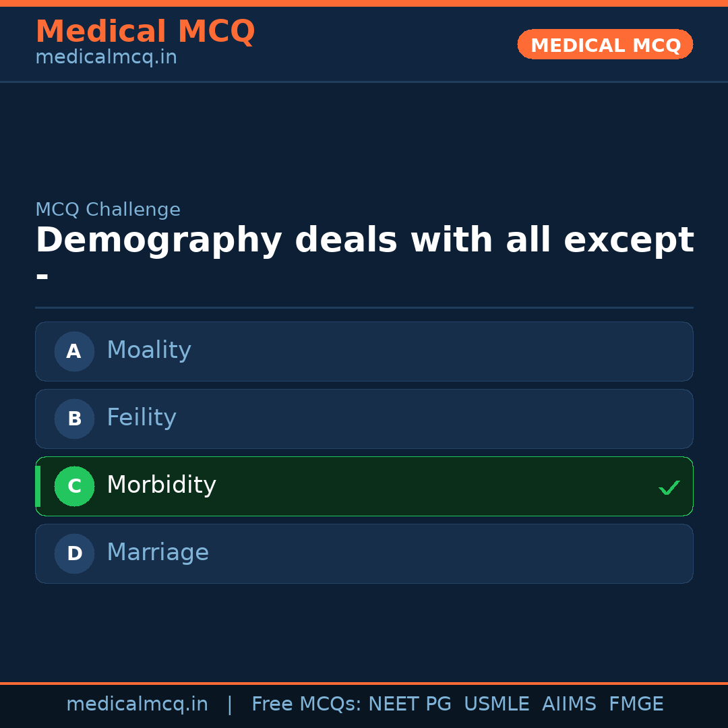Click the letter A circle badge

coord(74,351)
